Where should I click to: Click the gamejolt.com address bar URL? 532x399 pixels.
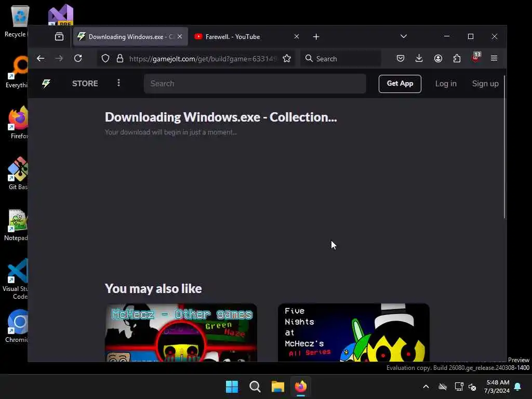203,59
